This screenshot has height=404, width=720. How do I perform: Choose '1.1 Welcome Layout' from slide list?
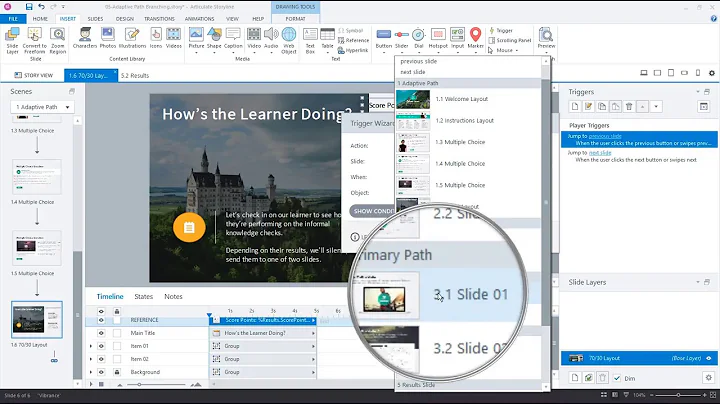(x=468, y=99)
